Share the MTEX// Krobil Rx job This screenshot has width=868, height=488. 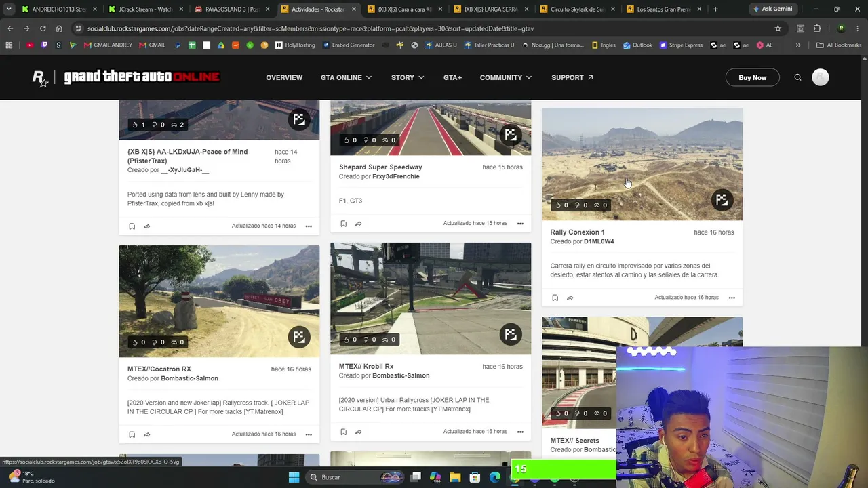[358, 432]
